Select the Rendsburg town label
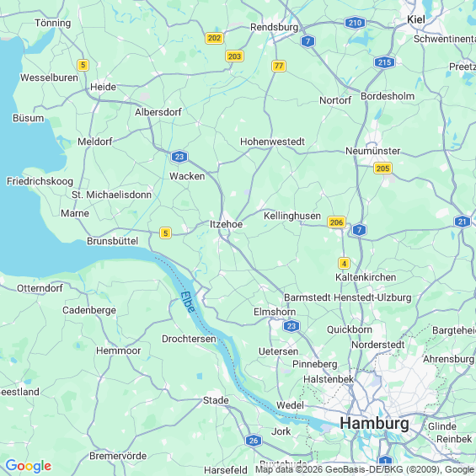Screen dimensions: 476x476 click(274, 27)
